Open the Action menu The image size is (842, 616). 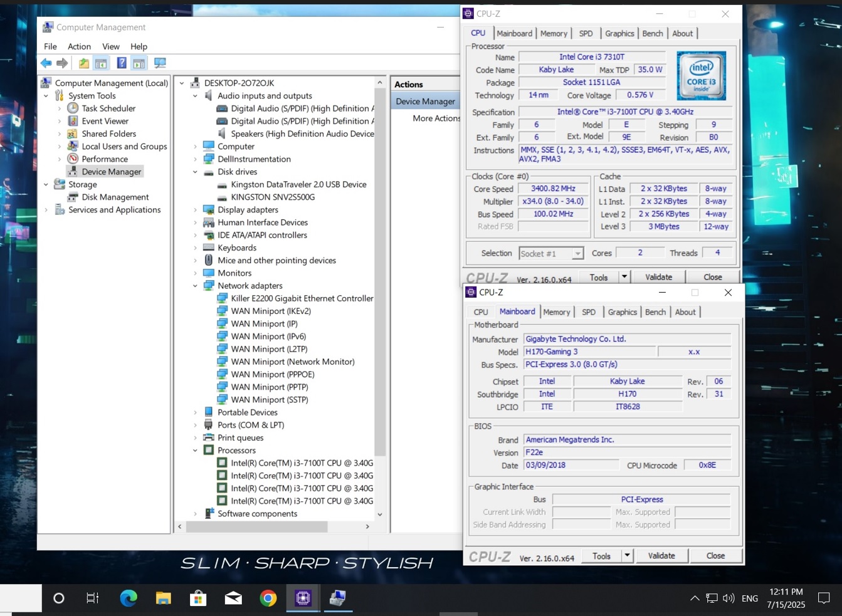(79, 46)
